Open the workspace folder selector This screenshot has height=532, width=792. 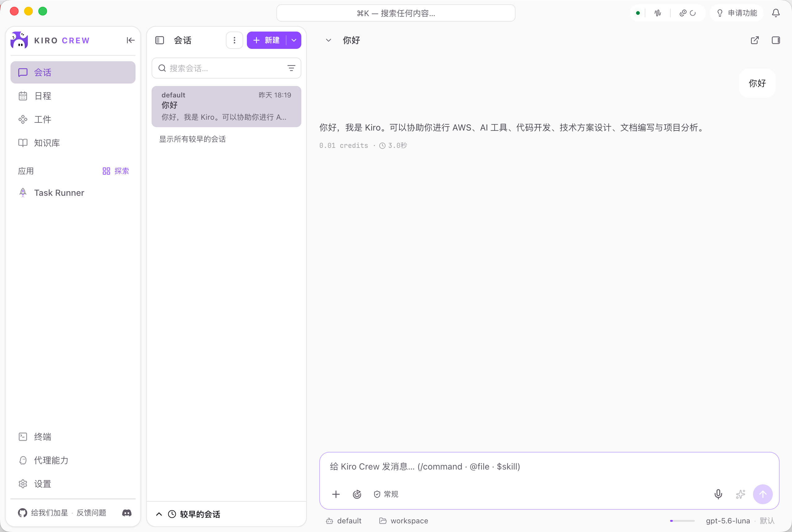403,521
